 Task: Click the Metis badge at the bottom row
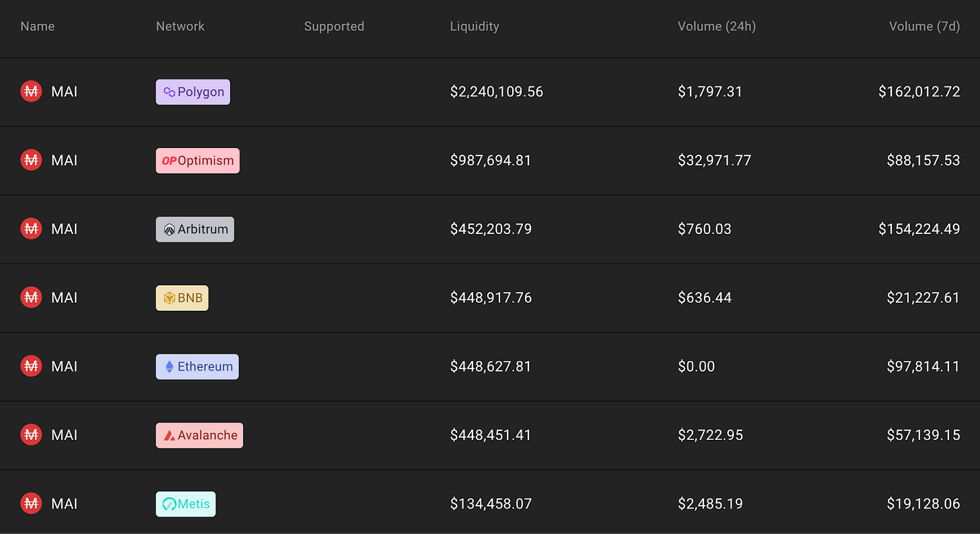(186, 503)
